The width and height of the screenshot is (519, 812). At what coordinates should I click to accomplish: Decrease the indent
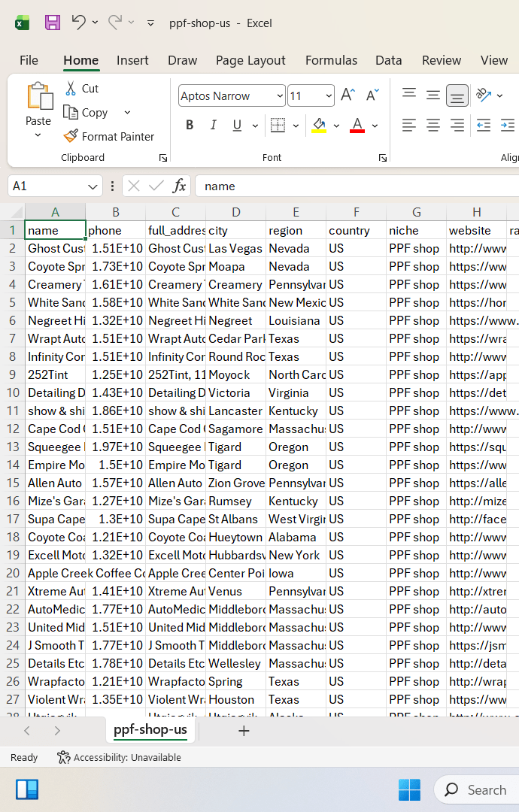[484, 125]
